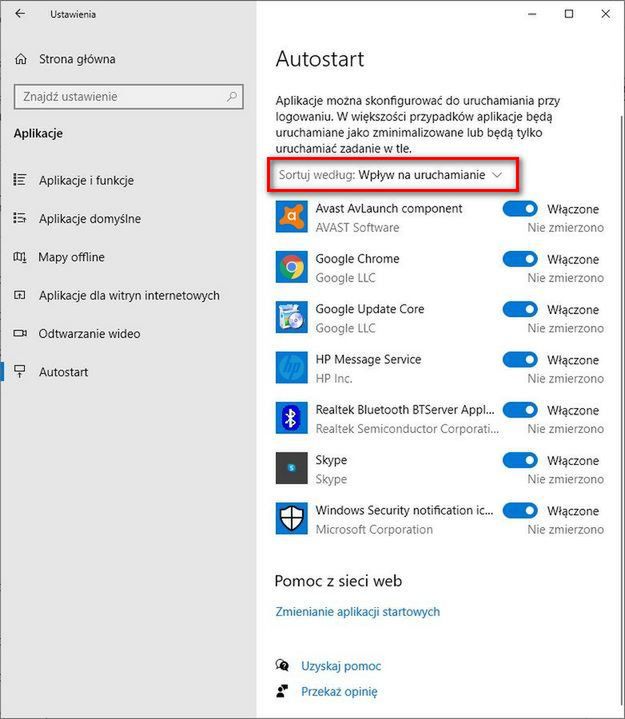Go to Mapy offline settings

(71, 257)
